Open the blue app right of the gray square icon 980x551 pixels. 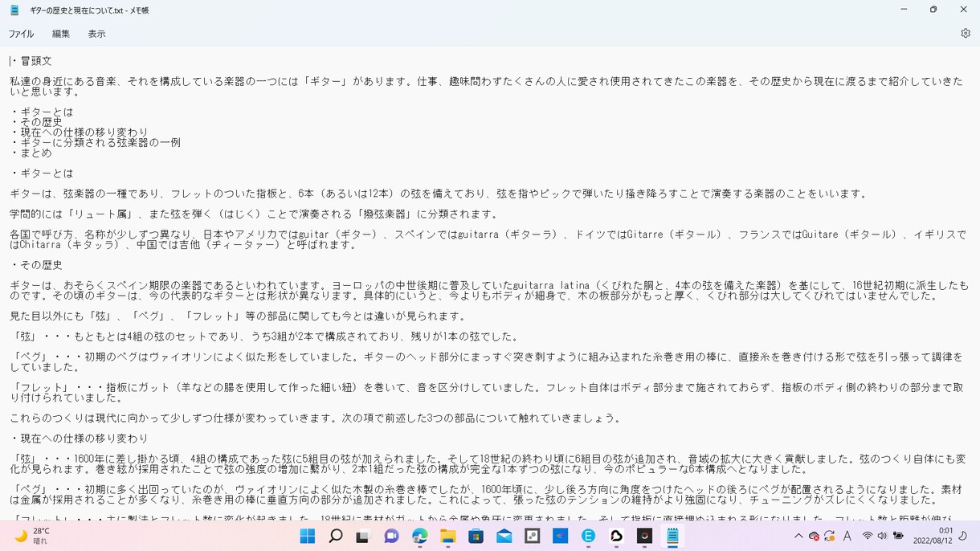560,536
